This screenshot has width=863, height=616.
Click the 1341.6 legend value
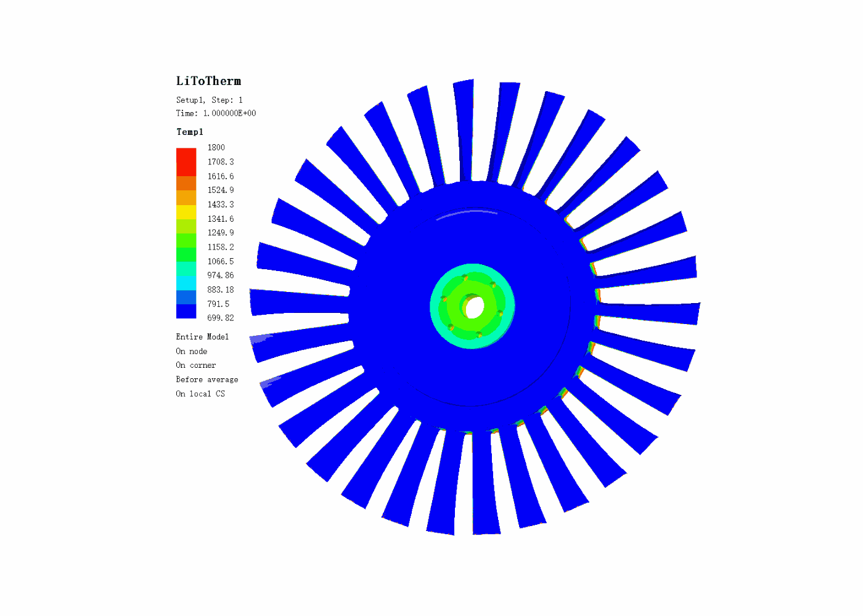point(221,219)
